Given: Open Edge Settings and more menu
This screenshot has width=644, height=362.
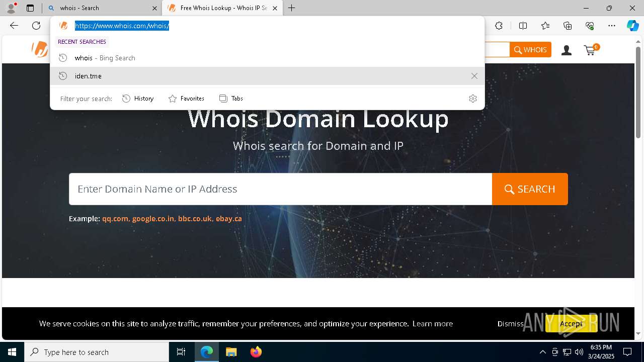Looking at the screenshot, I should point(612,26).
